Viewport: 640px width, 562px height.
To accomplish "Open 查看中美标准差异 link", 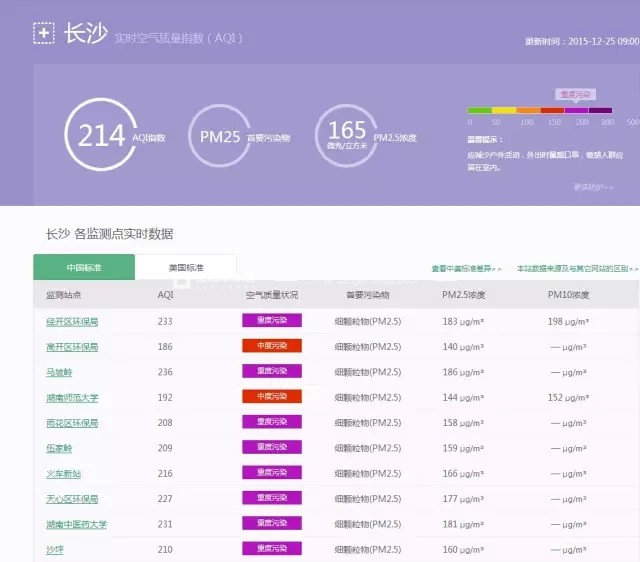I will coord(467,269).
